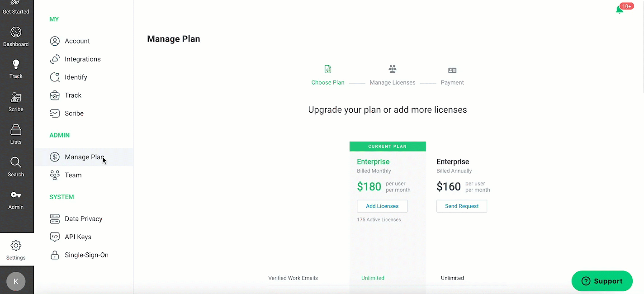Open the Lists icon
Screen dimensions: 644x294
16,130
